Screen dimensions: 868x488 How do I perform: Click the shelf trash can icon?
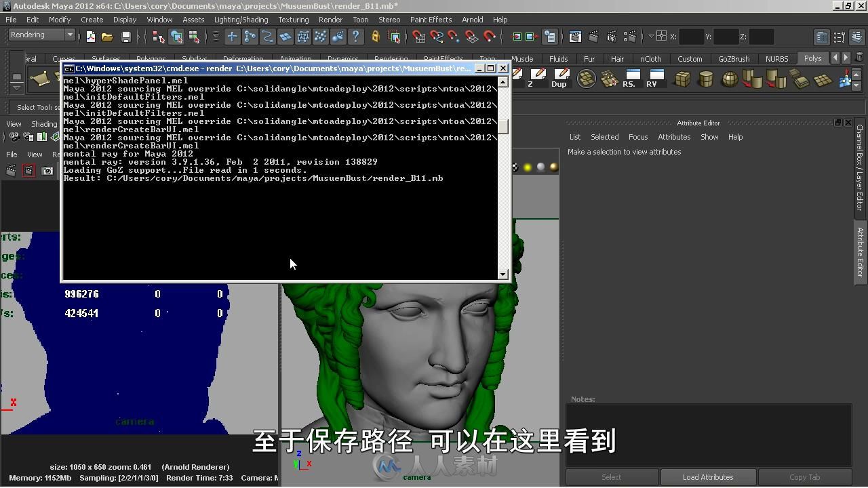coord(860,58)
